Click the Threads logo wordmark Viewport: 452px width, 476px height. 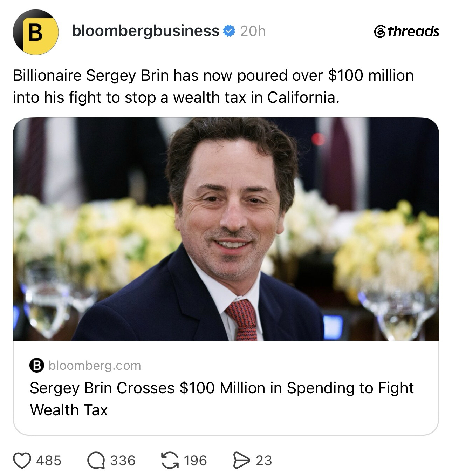406,32
